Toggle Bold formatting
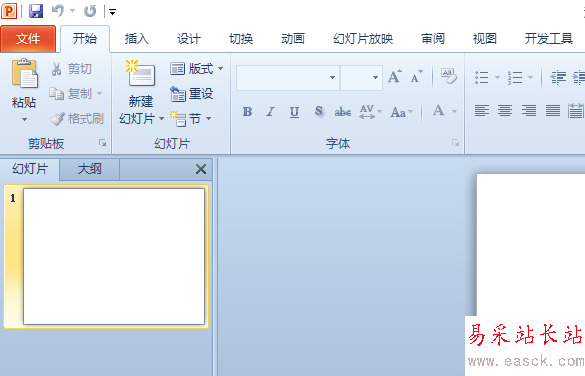The height and width of the screenshot is (376, 585). click(247, 112)
